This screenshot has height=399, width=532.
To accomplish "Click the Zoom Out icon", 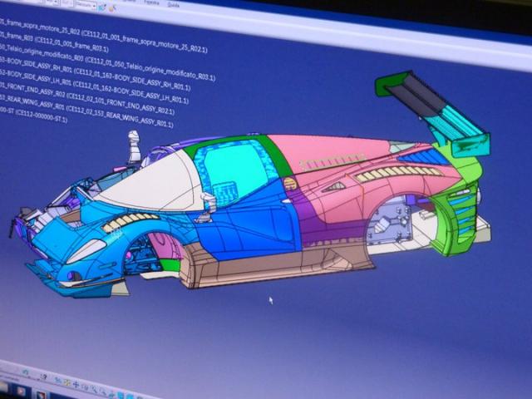I will tap(103, 392).
